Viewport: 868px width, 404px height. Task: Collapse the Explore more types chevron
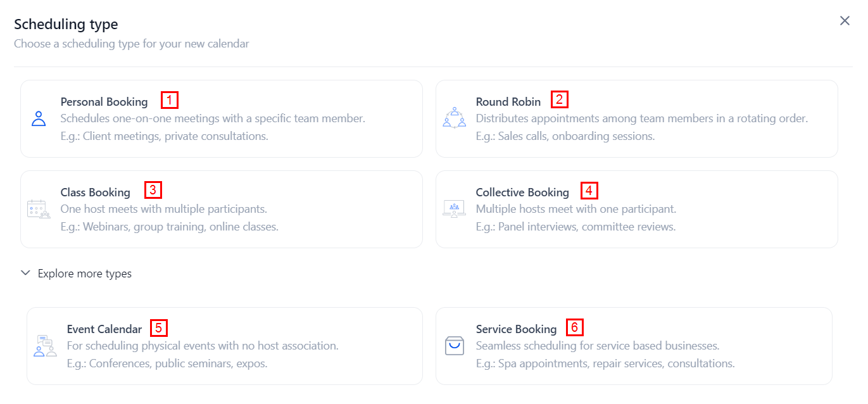click(25, 273)
